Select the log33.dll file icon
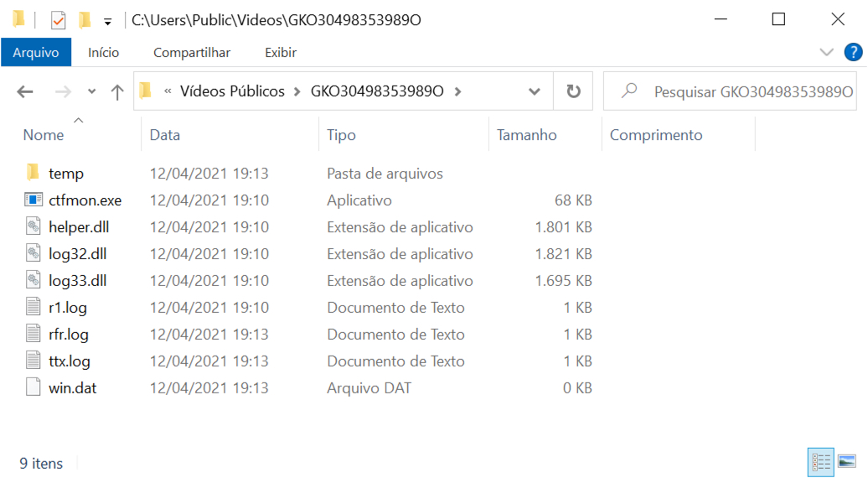Viewport: 868px width, 478px height. [34, 280]
